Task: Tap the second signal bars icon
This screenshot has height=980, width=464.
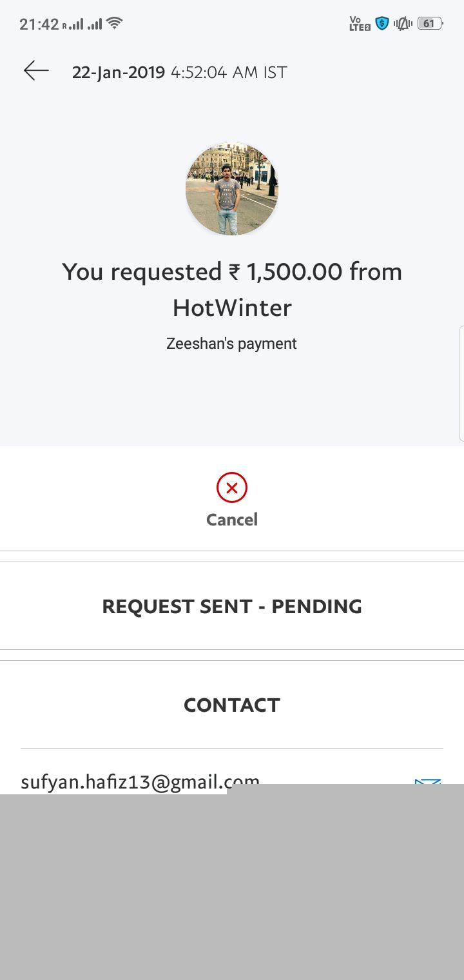Action: click(x=95, y=24)
